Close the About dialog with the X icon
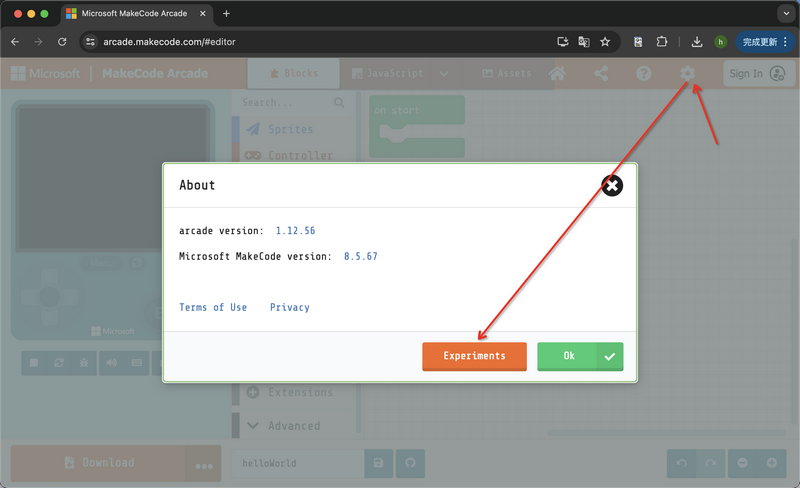The width and height of the screenshot is (800, 488). [613, 186]
